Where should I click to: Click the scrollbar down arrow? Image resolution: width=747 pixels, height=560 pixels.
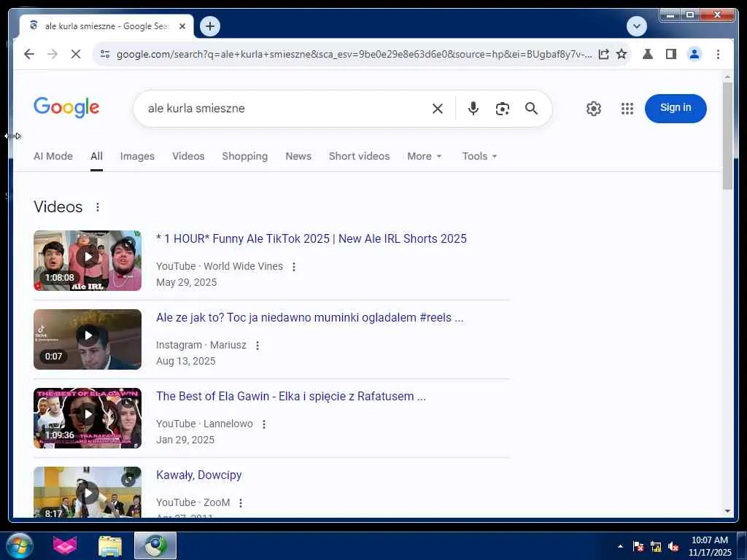(x=727, y=511)
